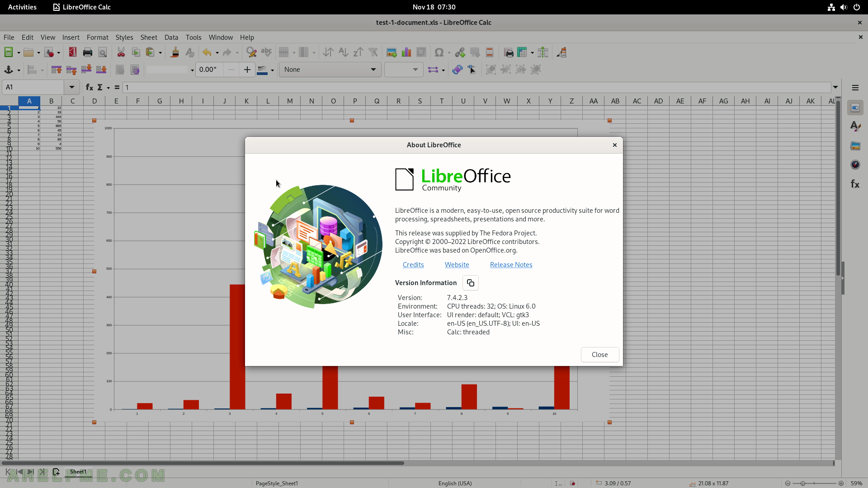
Task: Click the Export as PDF icon
Action: 73,52
